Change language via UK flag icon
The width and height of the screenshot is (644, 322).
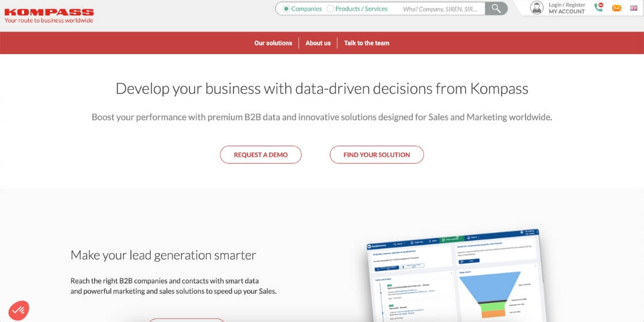click(x=634, y=8)
